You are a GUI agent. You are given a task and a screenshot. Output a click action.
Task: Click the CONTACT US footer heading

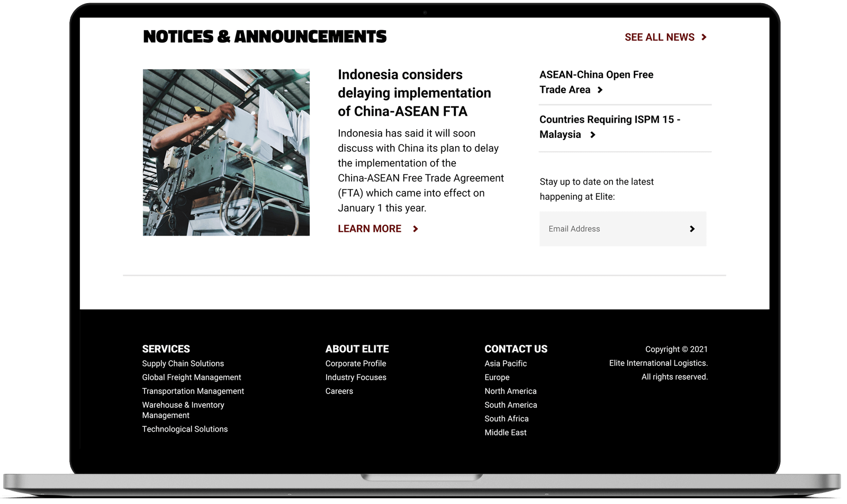[x=516, y=349]
